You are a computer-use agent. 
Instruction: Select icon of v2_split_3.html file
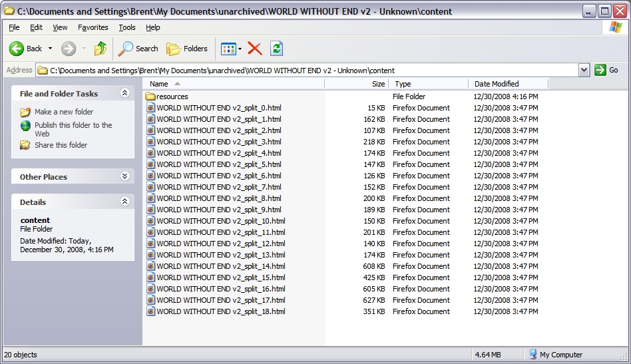[151, 142]
